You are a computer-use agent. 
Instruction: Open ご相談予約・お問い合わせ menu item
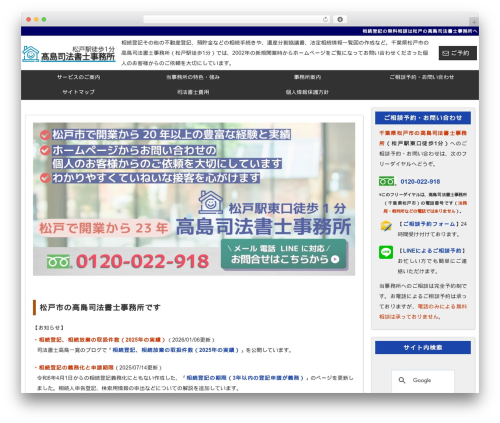tap(422, 77)
